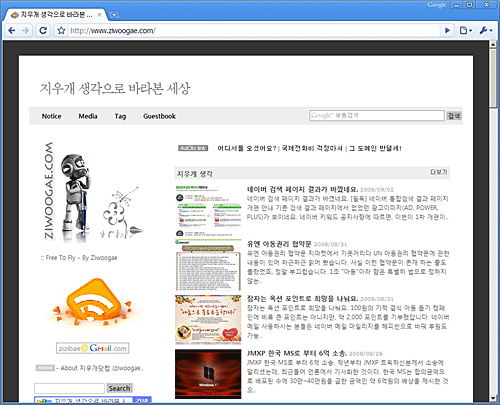Open the page control menu icon

pyautogui.click(x=466, y=31)
